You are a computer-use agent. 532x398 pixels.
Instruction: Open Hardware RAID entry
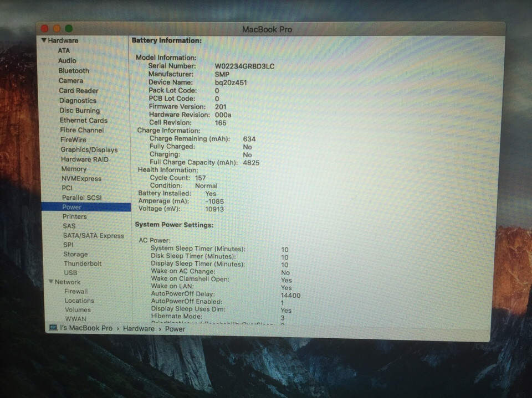pyautogui.click(x=85, y=159)
